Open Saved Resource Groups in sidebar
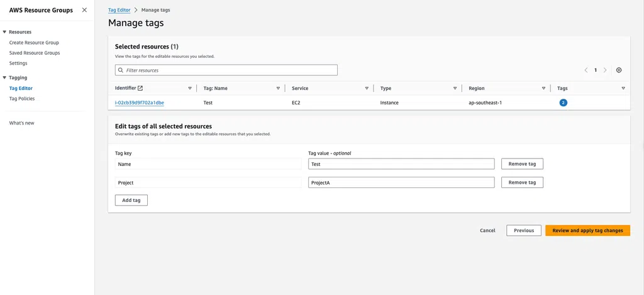 click(35, 53)
